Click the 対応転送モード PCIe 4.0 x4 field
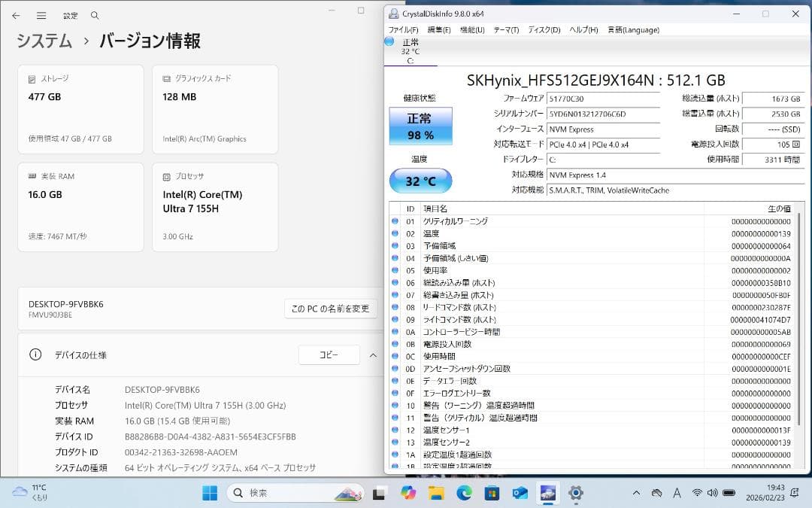Screen dimensions: 812x508 (603, 144)
